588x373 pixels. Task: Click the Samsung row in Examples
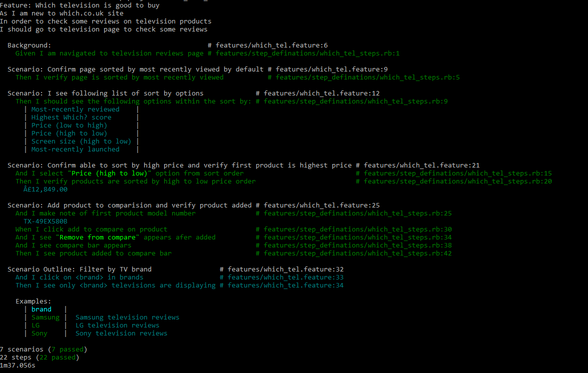click(46, 317)
